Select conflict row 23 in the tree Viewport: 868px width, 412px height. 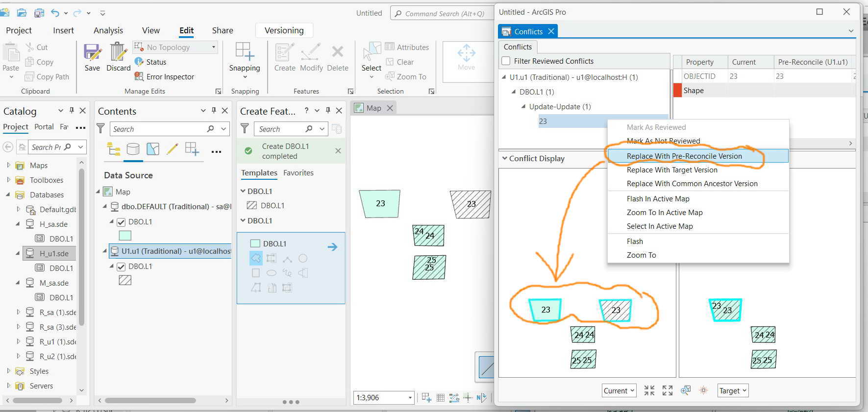tap(603, 121)
